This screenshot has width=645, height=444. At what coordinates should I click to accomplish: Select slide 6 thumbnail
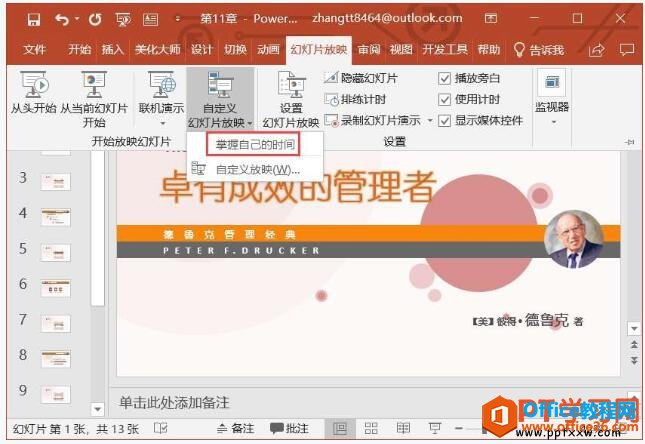(x=56, y=288)
